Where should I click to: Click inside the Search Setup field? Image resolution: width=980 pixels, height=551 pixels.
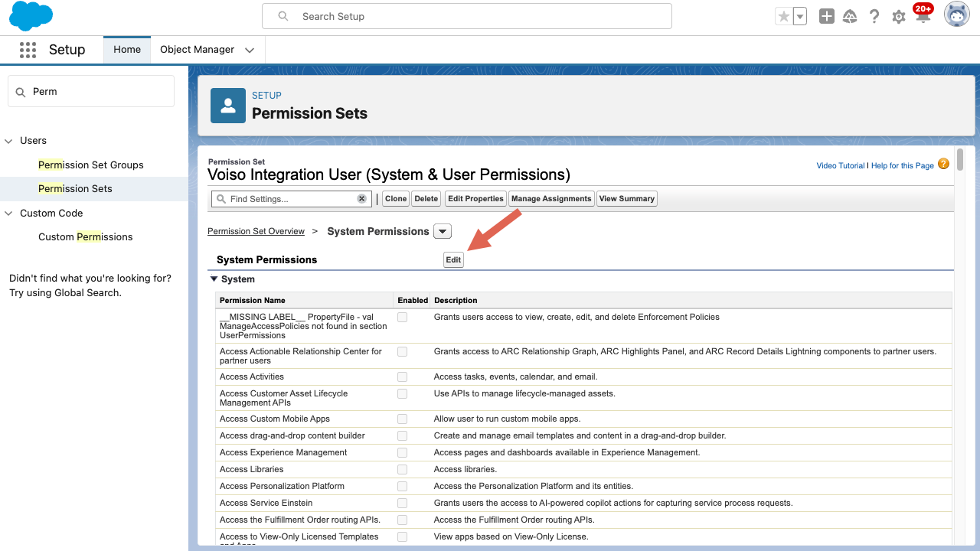click(467, 16)
